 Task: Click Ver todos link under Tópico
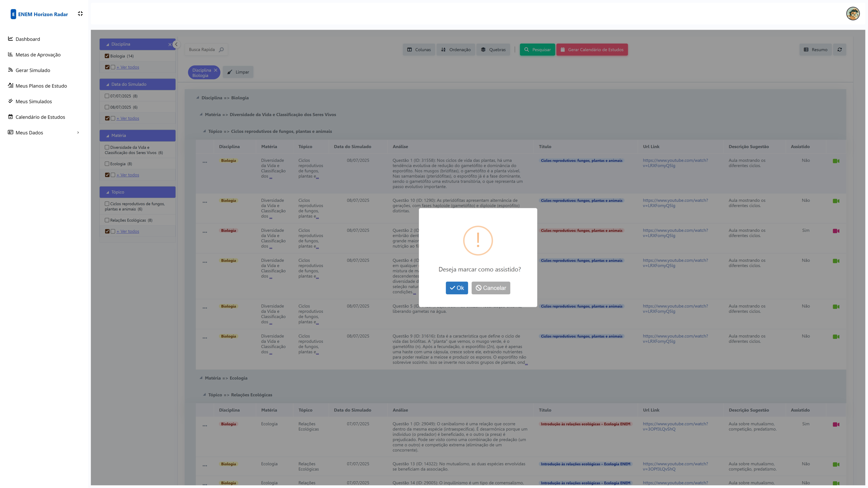[128, 231]
